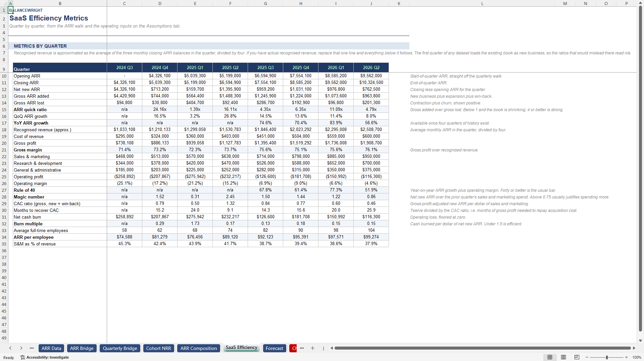Switch to Page Layout view
The image size is (644, 361).
click(563, 357)
